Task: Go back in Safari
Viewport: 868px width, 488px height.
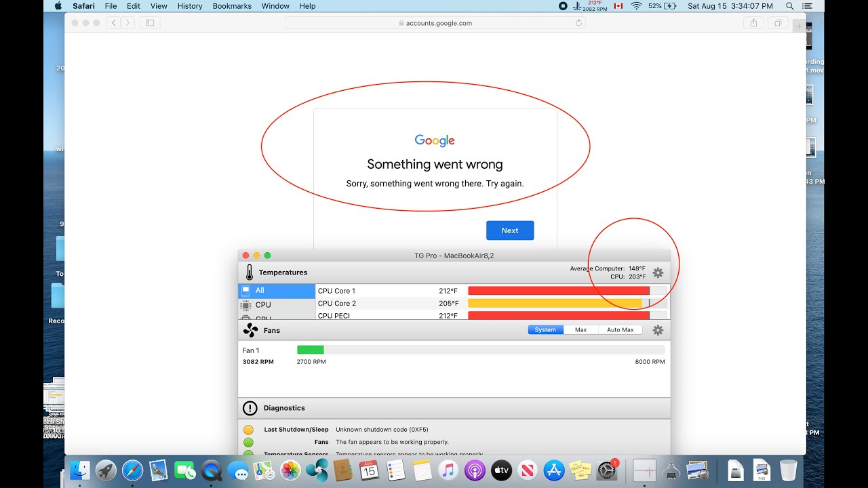Action: pyautogui.click(x=113, y=23)
